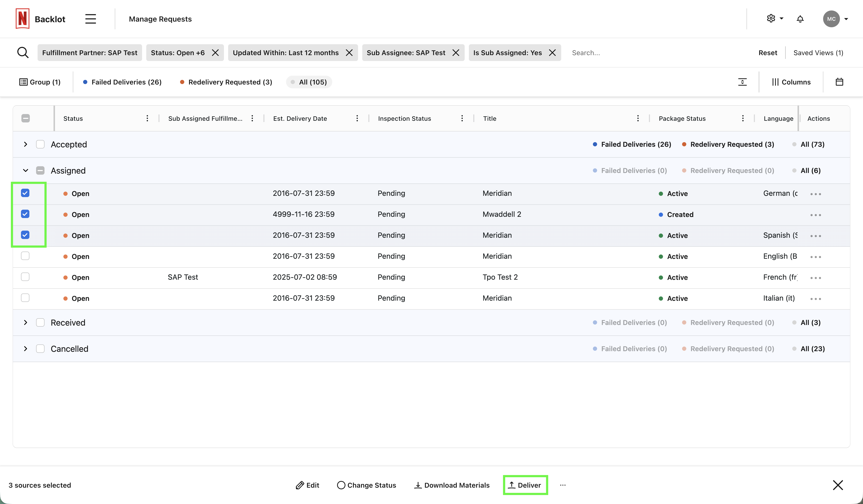Click the search magnifier icon
The image size is (863, 504).
(23, 53)
